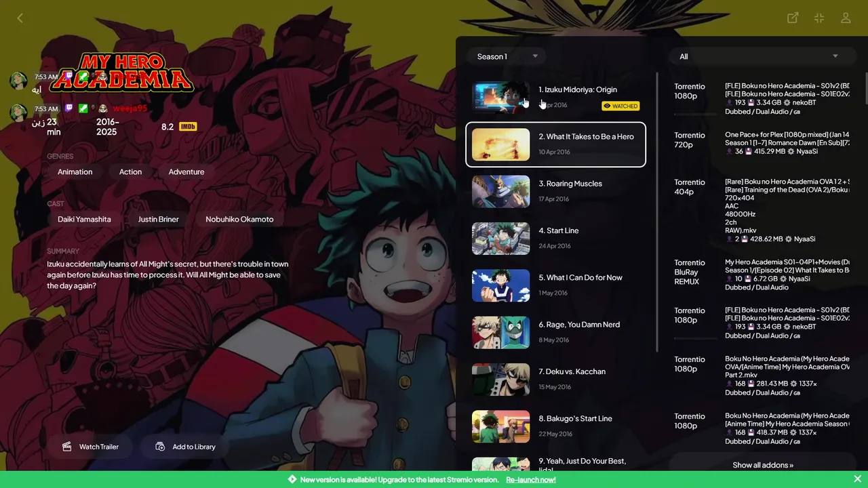Image resolution: width=868 pixels, height=488 pixels.
Task: Select episode 2 What It Takes to Be a Hero
Action: tap(556, 144)
